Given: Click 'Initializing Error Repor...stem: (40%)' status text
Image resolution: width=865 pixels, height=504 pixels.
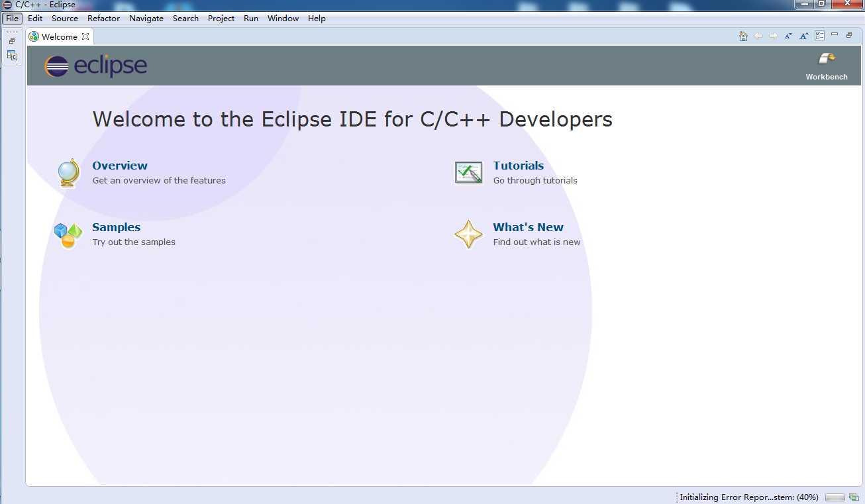Looking at the screenshot, I should [749, 497].
